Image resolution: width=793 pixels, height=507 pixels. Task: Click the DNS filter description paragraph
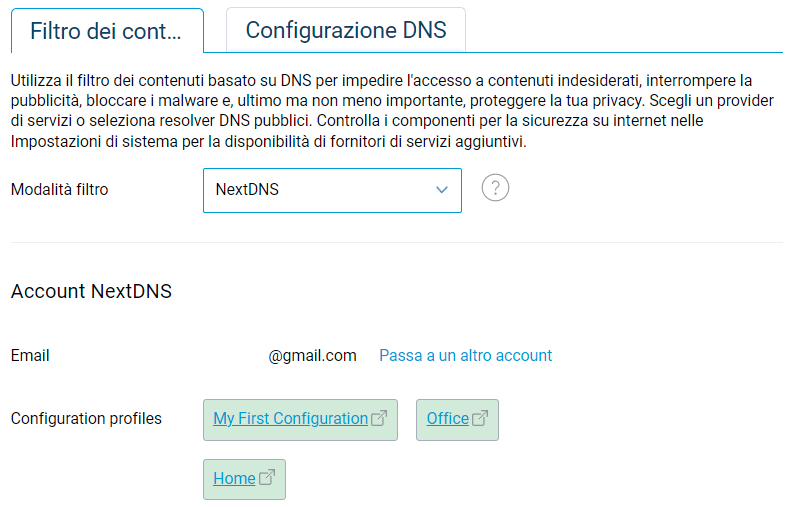coord(380,100)
